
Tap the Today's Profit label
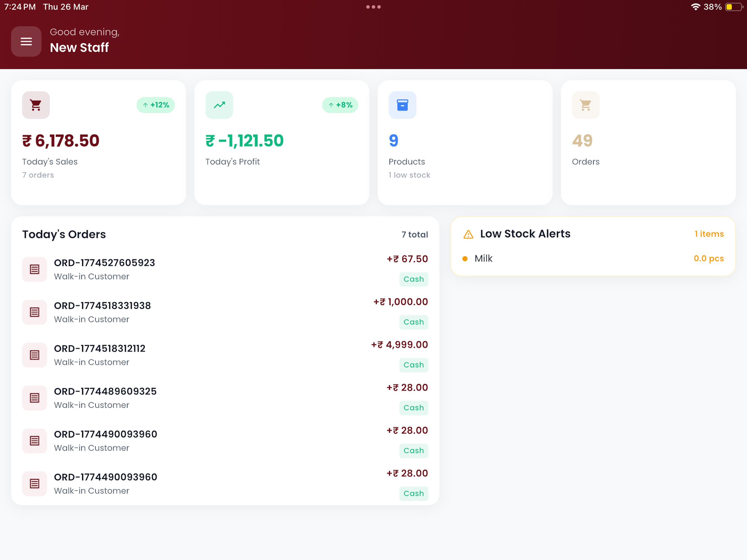(x=233, y=162)
